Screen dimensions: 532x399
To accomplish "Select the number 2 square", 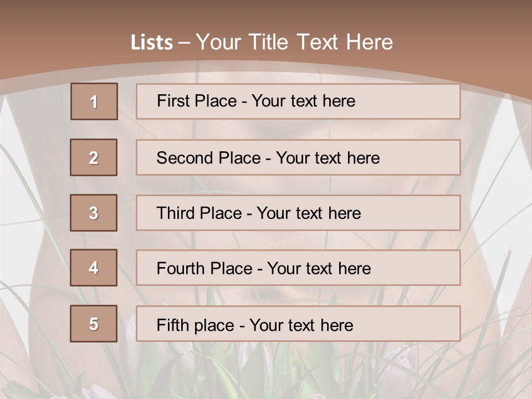I will [94, 157].
